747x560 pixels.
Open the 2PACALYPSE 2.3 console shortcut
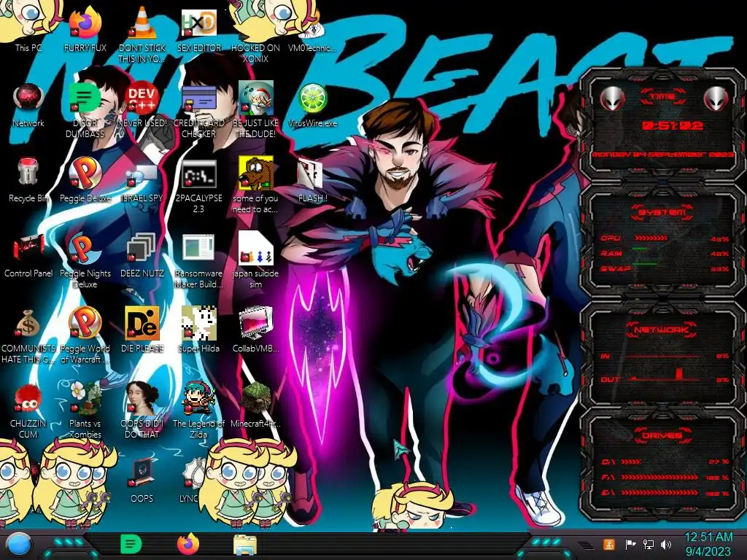coord(198,186)
